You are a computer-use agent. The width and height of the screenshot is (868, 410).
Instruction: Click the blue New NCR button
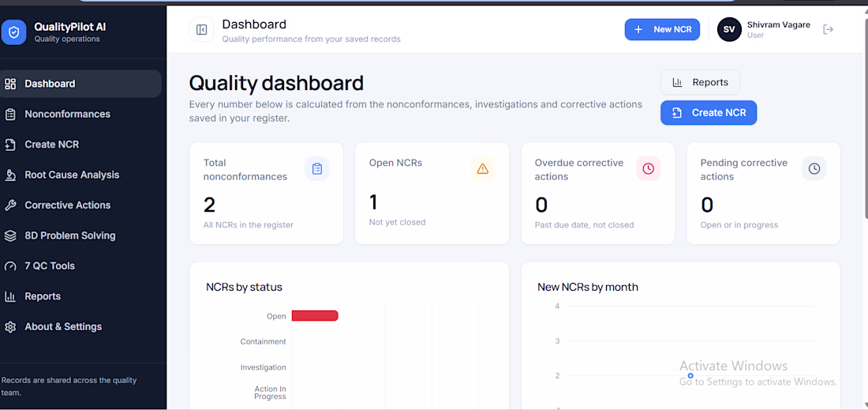662,29
